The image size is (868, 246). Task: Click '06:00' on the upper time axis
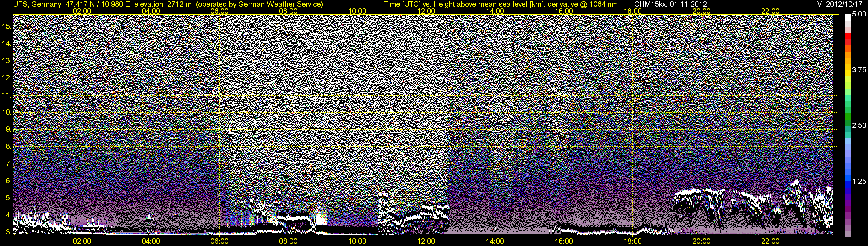coord(219,11)
